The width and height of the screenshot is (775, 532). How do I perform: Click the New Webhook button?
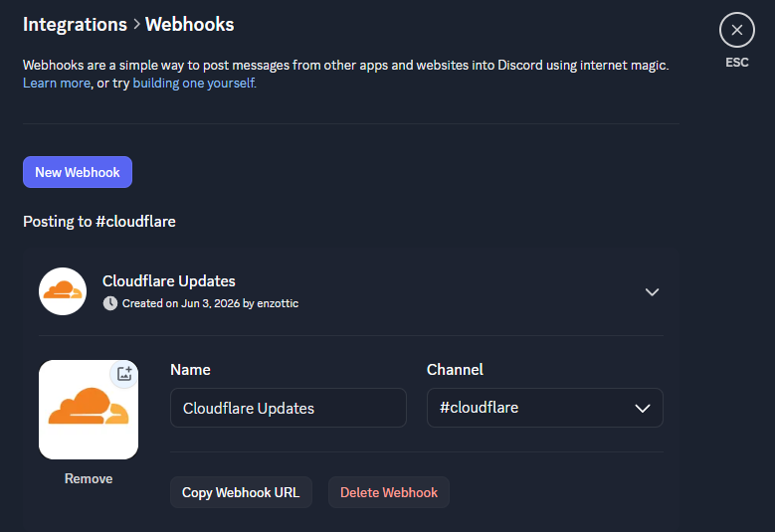click(x=78, y=172)
